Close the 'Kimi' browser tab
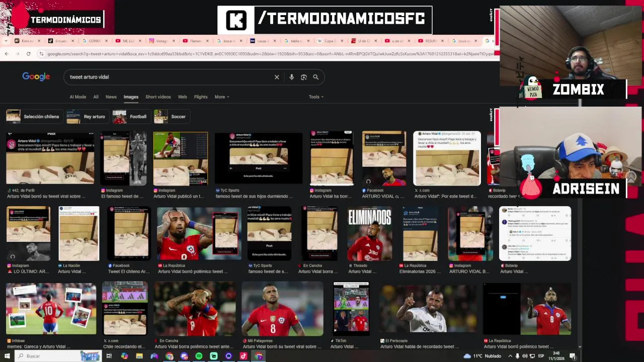This screenshot has width=644, height=362. (39, 41)
